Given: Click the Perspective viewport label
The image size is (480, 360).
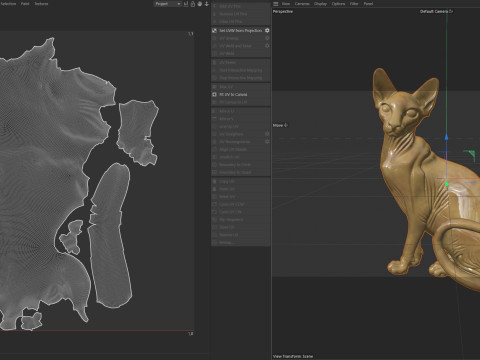Looking at the screenshot, I should click(283, 12).
